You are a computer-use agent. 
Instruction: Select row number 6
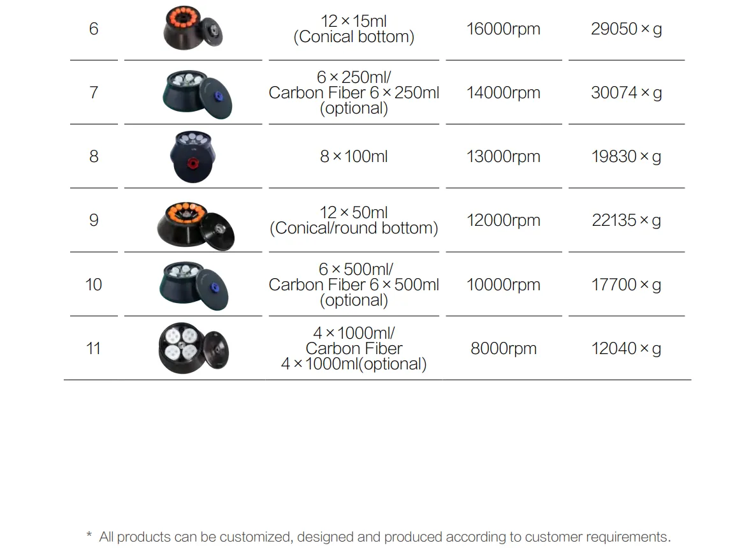(x=94, y=29)
